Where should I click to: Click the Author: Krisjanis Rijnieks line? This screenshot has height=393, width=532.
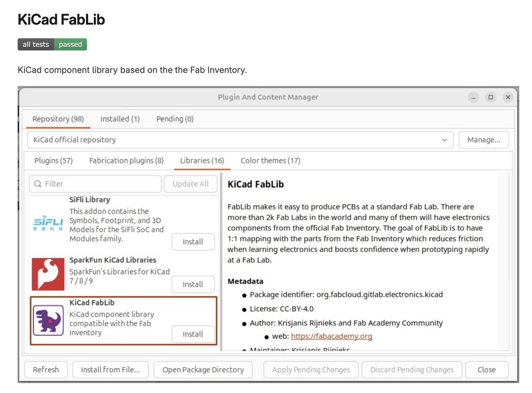coord(346,323)
